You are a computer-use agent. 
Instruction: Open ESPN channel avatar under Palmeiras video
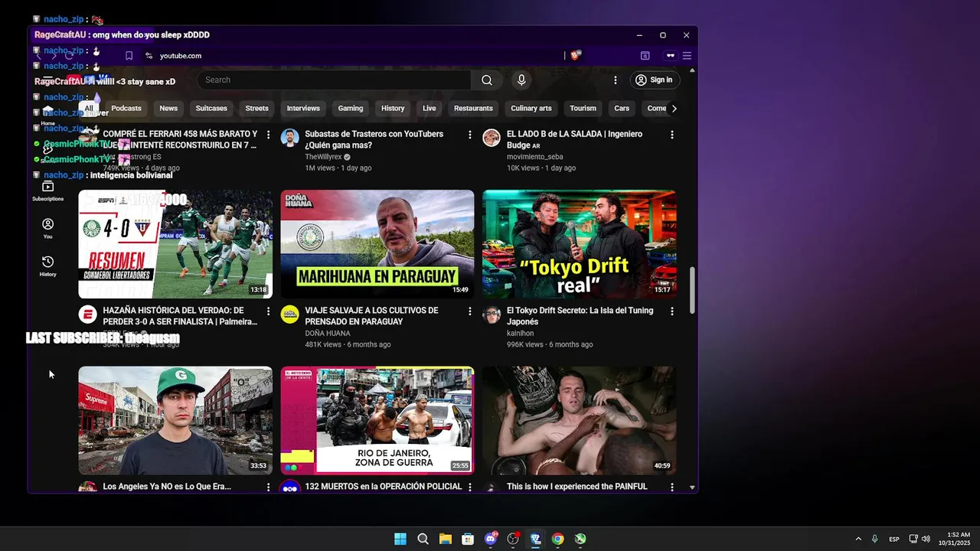click(x=88, y=315)
